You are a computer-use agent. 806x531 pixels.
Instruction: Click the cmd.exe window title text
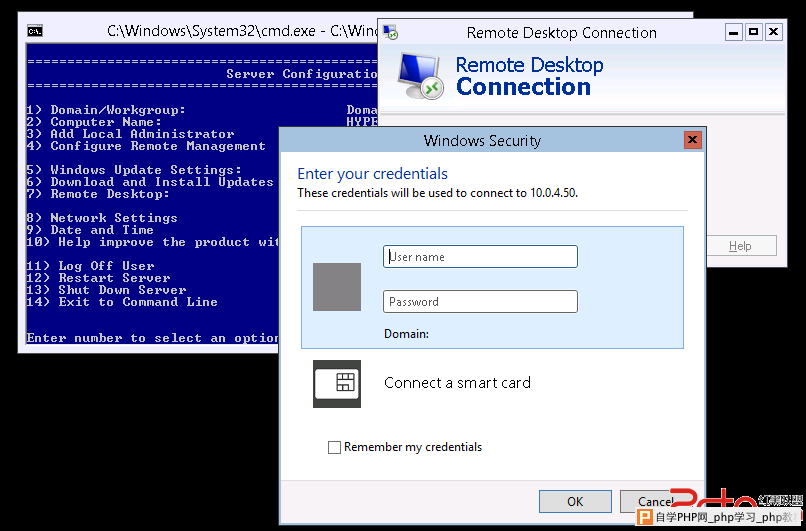point(242,31)
